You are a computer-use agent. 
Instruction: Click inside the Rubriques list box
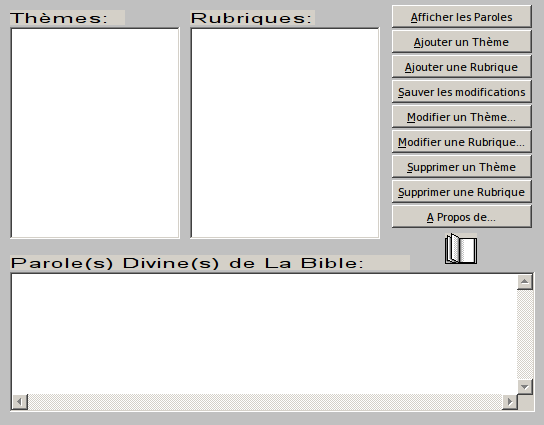click(x=285, y=133)
